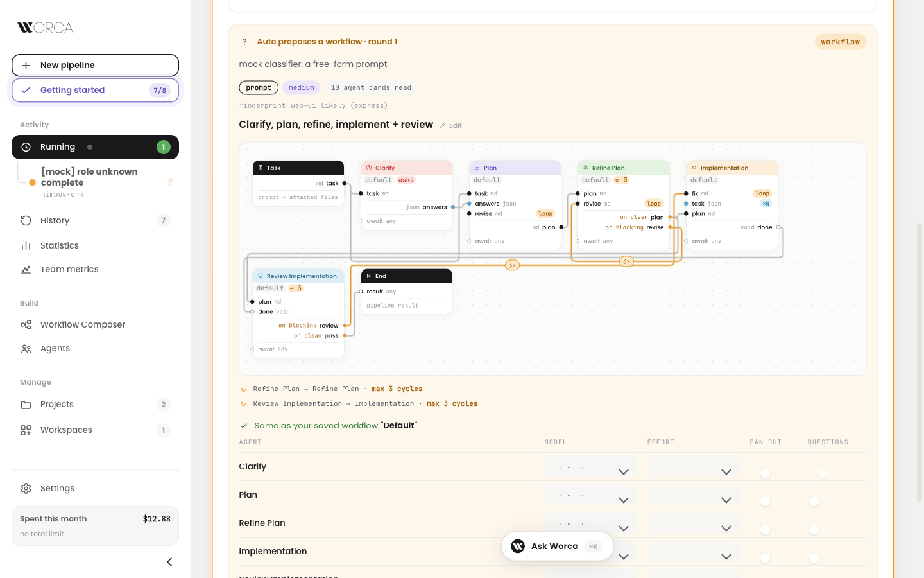Click the Clarify node header icon
Viewport: 924px width, 578px height.
tap(369, 168)
